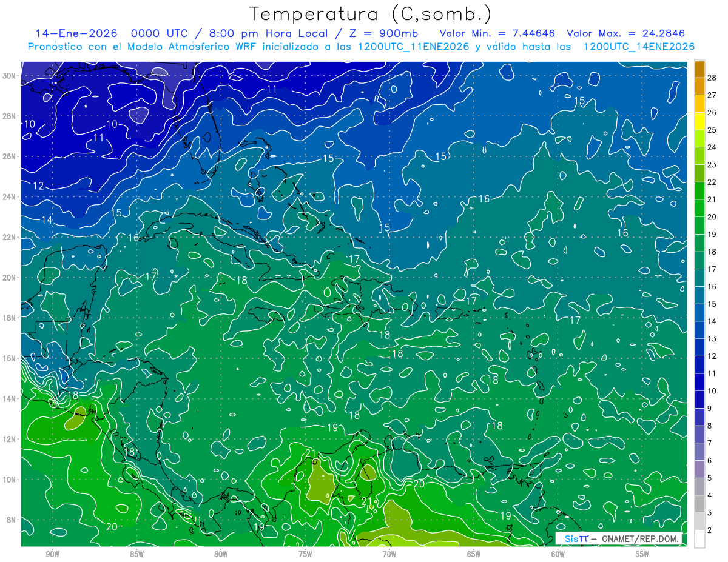Click color bar scale value 6
The image size is (728, 562).
710,461
